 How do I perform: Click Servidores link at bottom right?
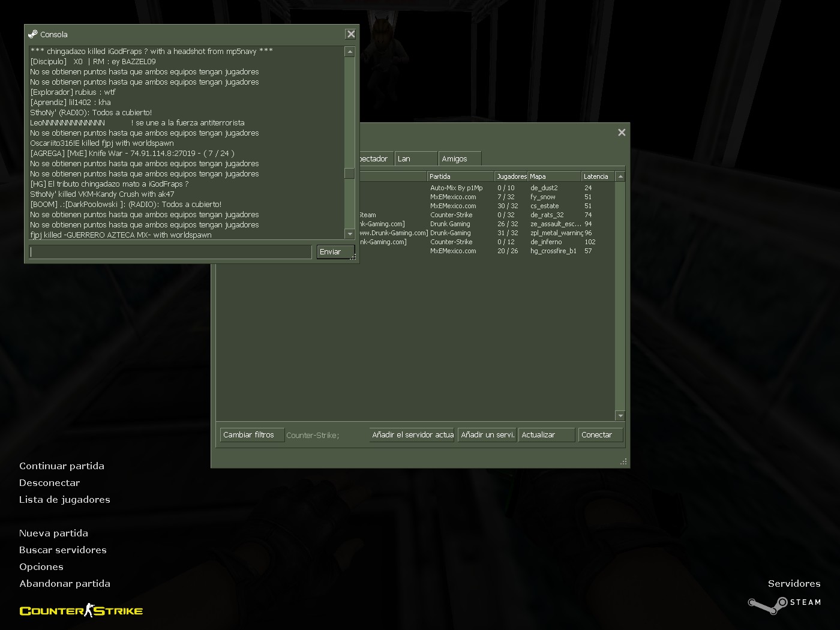794,584
